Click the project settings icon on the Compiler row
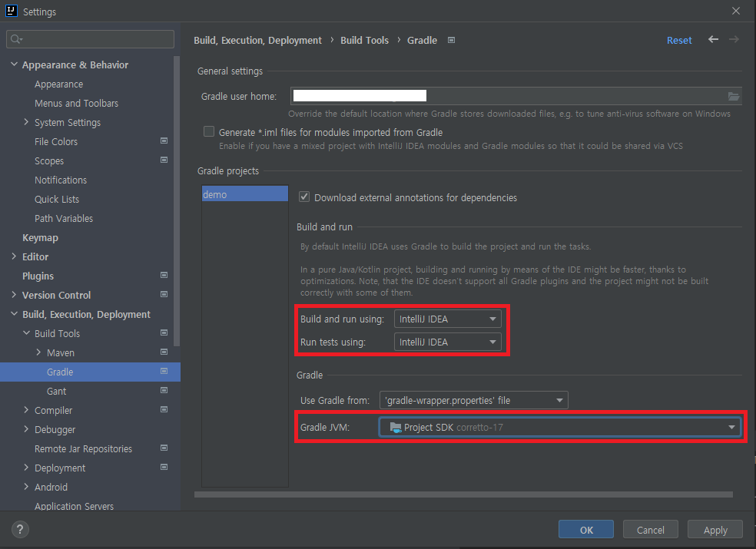The image size is (756, 549). tap(164, 410)
